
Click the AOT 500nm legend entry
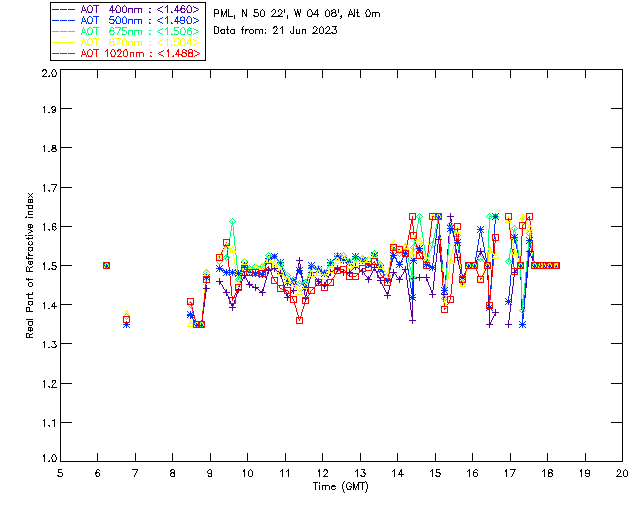point(127,20)
